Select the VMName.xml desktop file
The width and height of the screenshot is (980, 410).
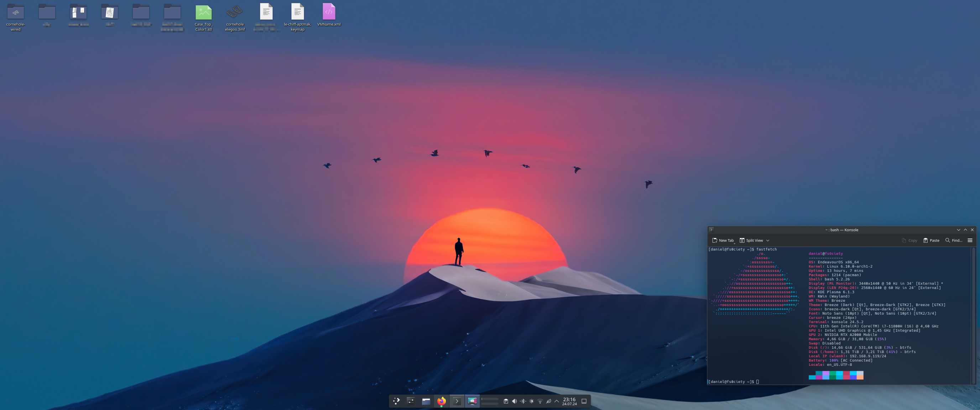(329, 15)
